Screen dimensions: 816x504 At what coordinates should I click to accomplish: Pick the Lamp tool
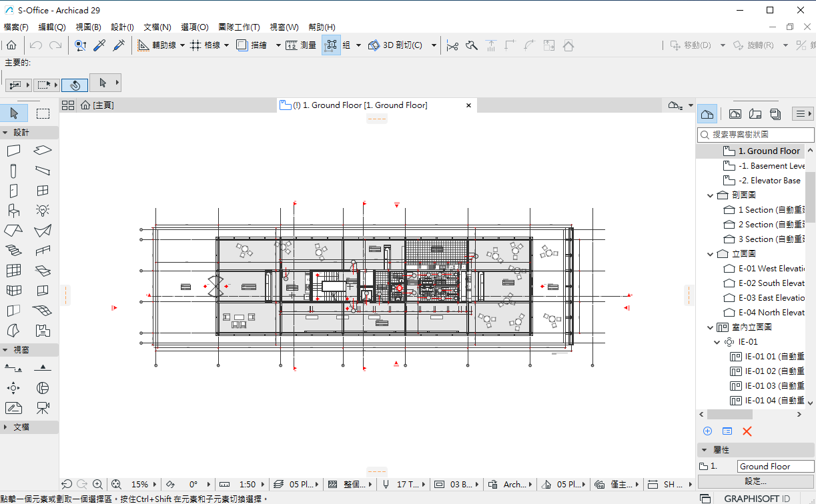(x=43, y=211)
